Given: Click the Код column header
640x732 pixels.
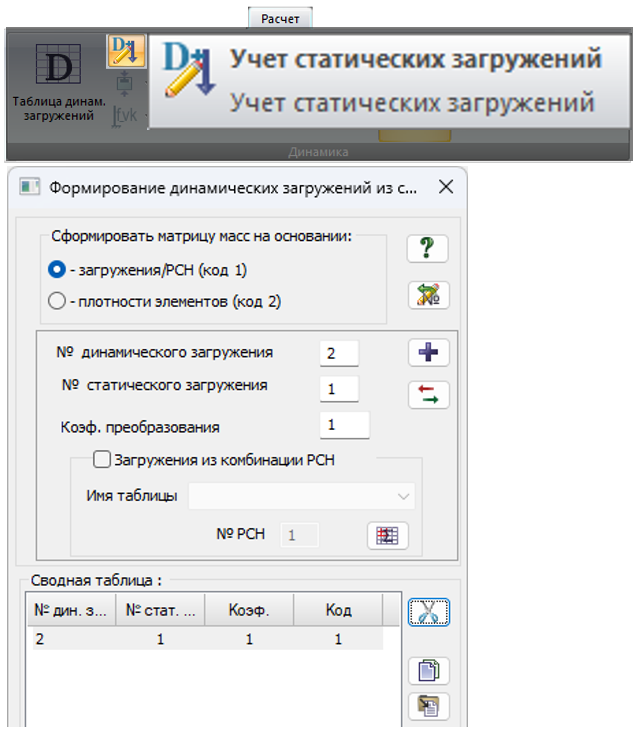Looking at the screenshot, I should click(338, 610).
